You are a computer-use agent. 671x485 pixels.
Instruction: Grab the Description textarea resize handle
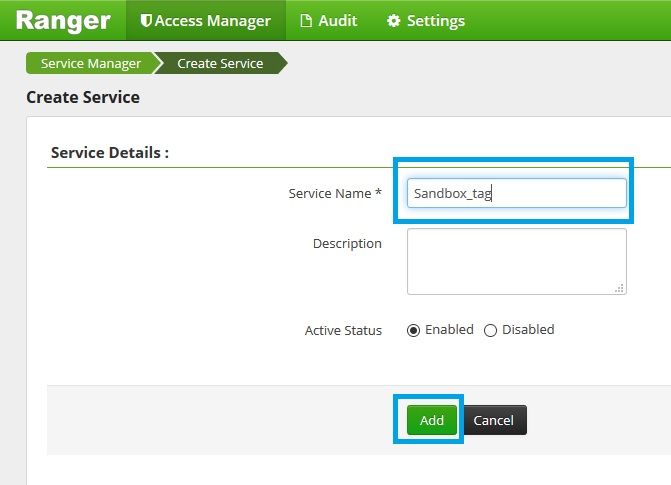click(x=620, y=289)
